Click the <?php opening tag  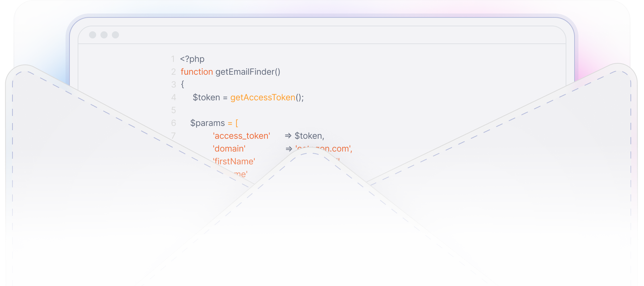point(192,59)
